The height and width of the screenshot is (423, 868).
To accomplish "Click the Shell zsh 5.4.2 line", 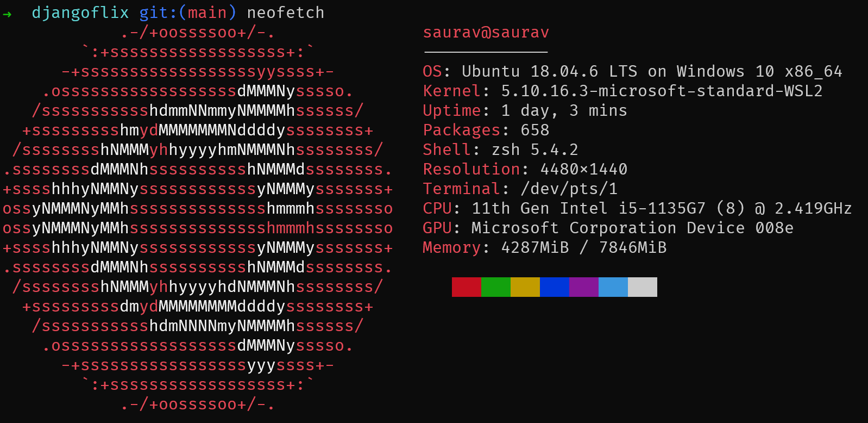I will coord(500,150).
